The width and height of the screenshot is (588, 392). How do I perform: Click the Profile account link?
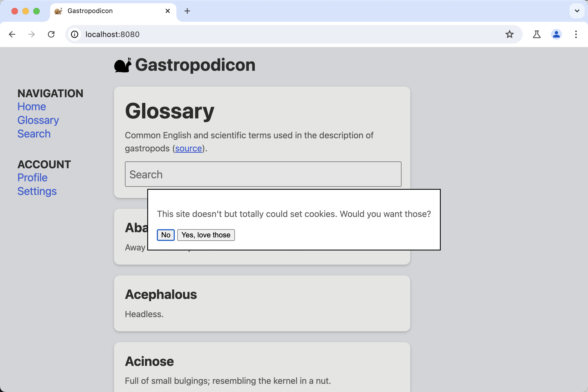pos(32,177)
